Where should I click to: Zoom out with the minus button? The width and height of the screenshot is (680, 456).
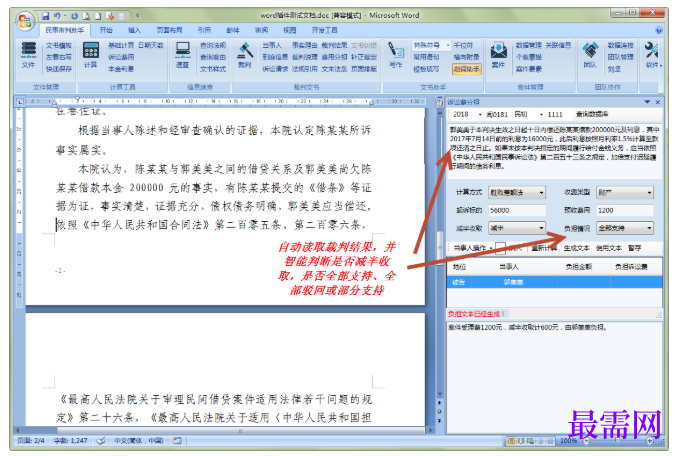click(586, 441)
